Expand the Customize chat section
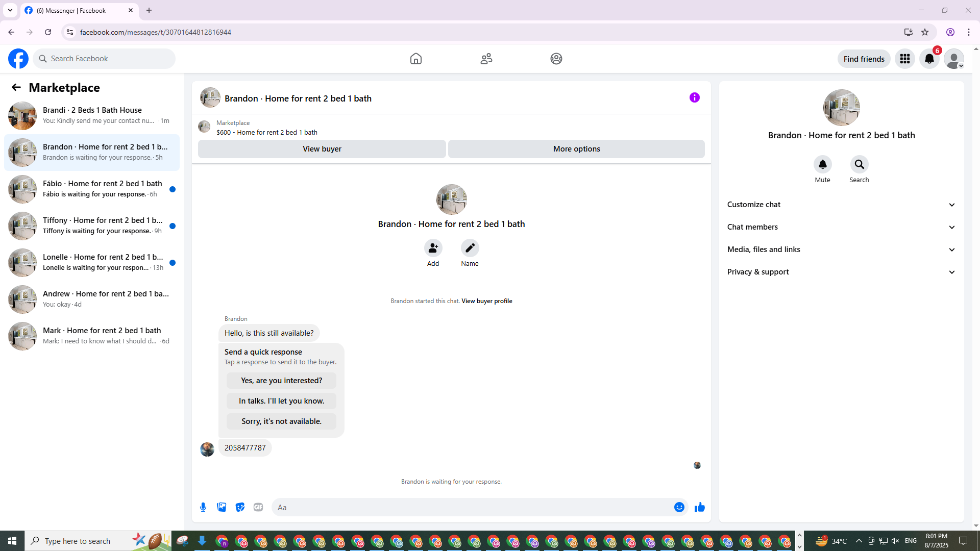The image size is (980, 551). click(842, 205)
